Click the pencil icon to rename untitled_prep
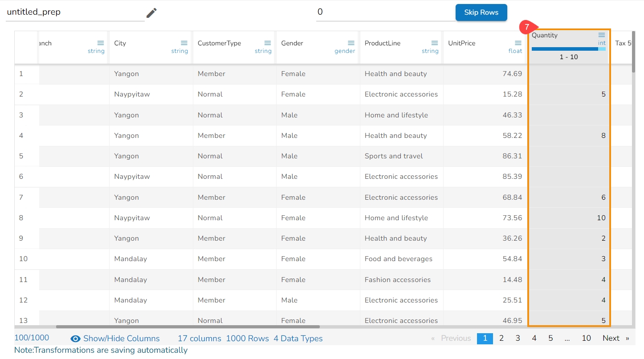Viewport: 644px width, 359px height. click(151, 13)
